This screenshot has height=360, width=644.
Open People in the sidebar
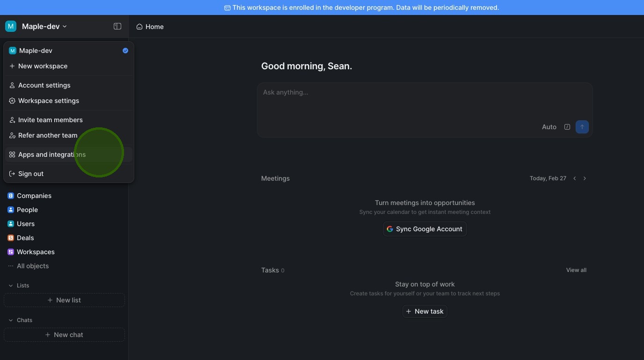pyautogui.click(x=64, y=210)
